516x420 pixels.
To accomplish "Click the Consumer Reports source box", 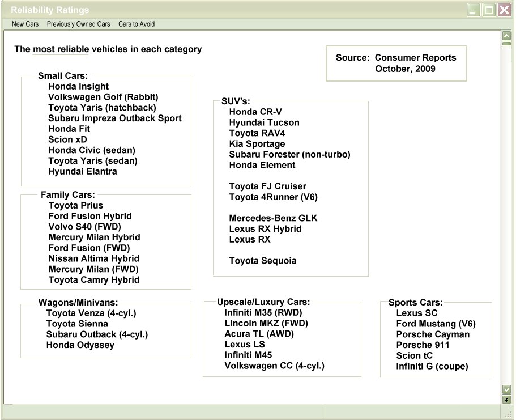I will (x=396, y=63).
